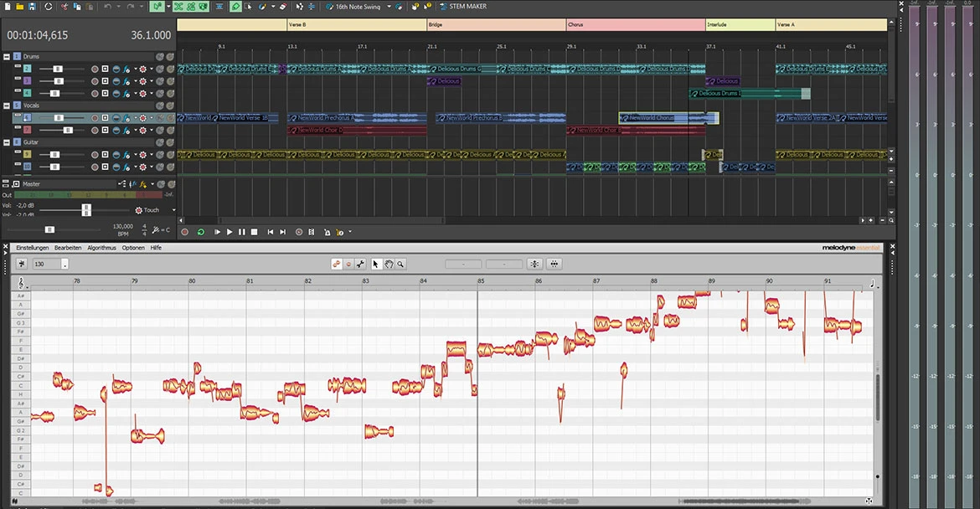980x509 pixels.
Task: Click the Save project icon
Action: [x=32, y=7]
